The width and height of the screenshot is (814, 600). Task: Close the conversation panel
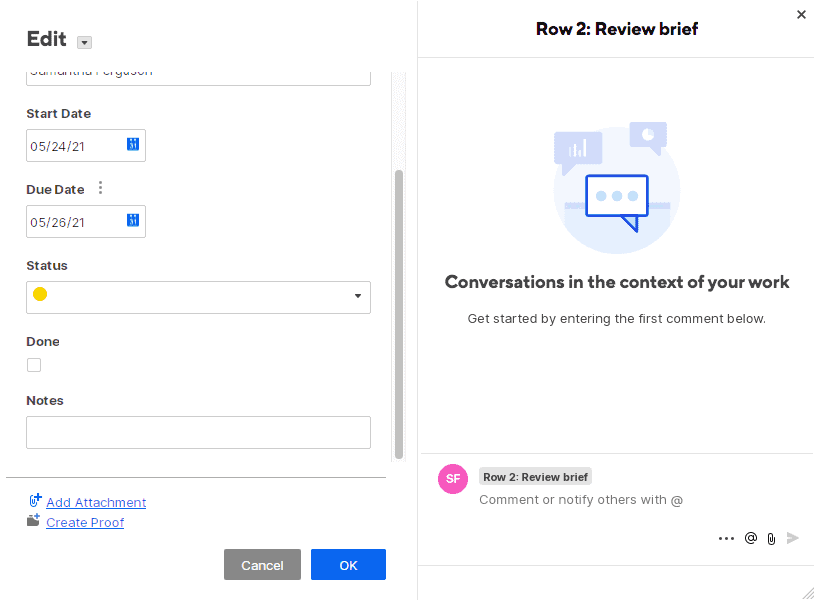(x=801, y=14)
